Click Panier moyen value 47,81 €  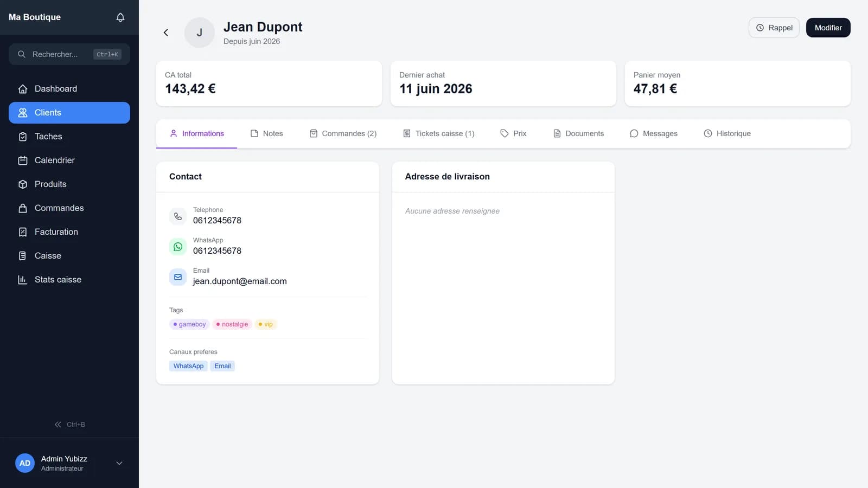pos(655,89)
